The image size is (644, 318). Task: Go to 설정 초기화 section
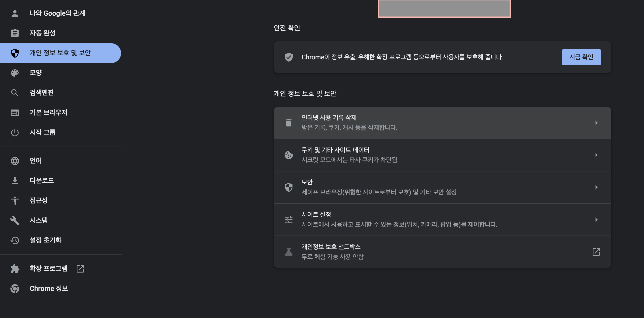click(x=45, y=240)
